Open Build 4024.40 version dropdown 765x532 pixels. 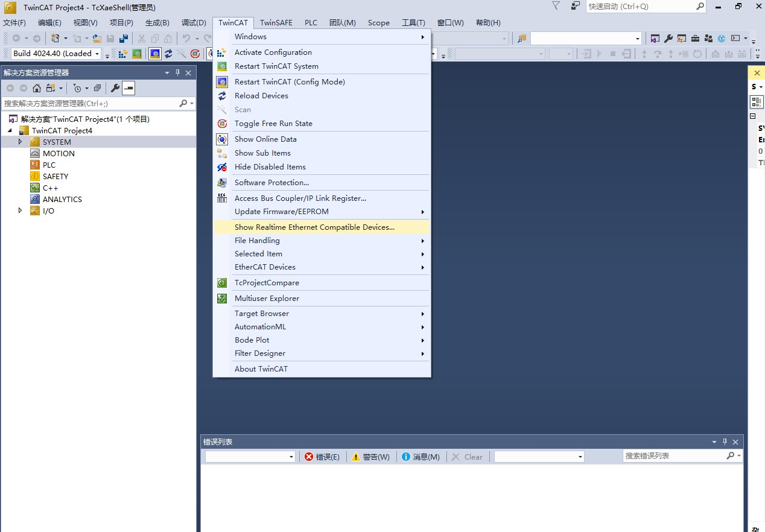pos(97,54)
